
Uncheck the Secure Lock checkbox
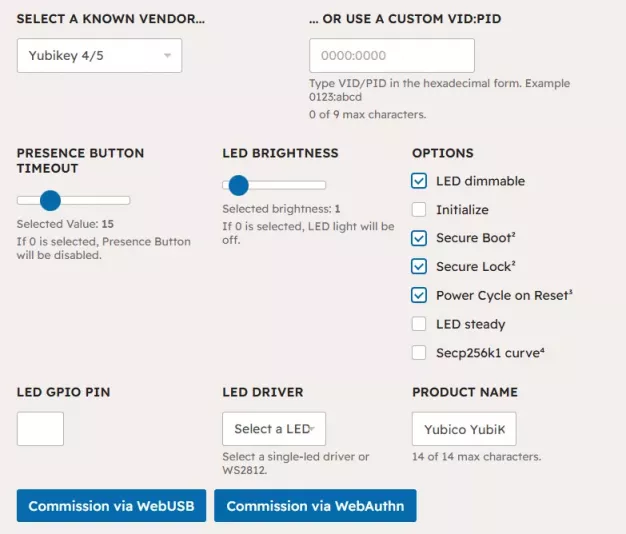(419, 267)
